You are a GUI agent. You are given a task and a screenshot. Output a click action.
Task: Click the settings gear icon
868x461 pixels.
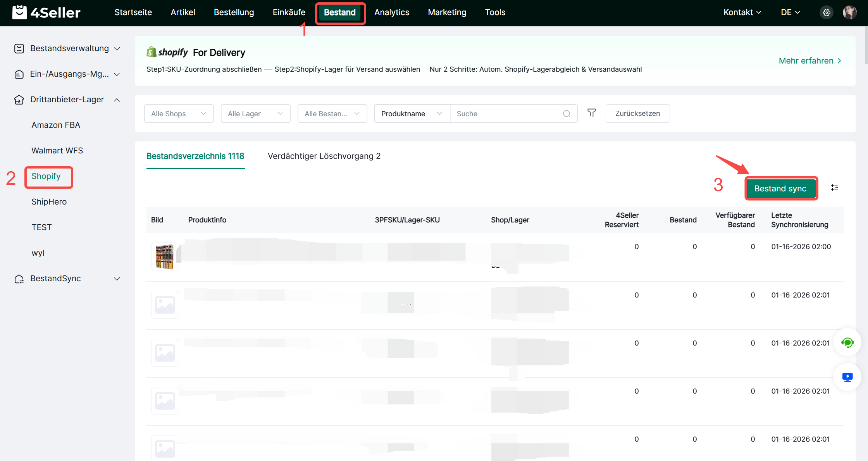(x=826, y=12)
